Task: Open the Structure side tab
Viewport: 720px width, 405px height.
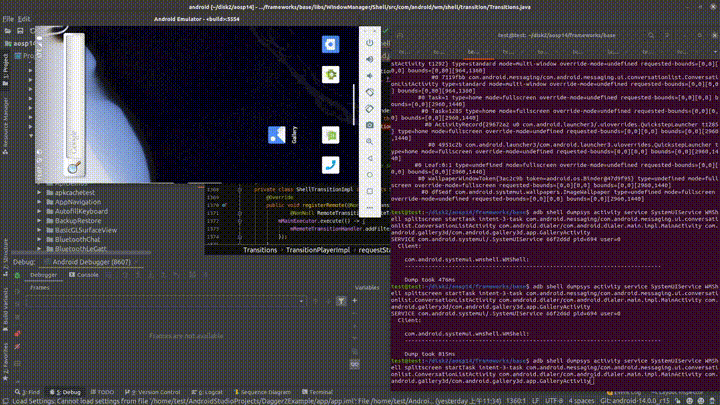Action: pos(6,257)
